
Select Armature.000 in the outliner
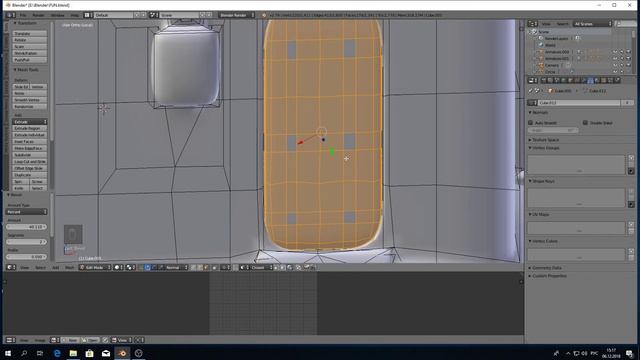point(556,52)
